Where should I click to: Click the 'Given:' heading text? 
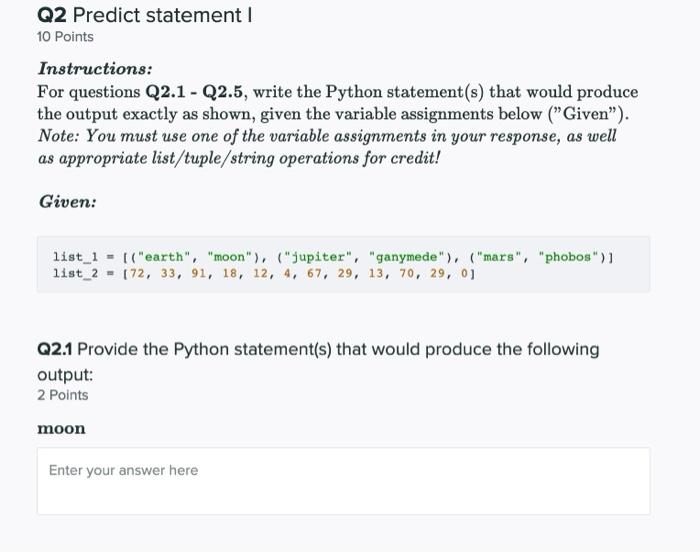[67, 201]
